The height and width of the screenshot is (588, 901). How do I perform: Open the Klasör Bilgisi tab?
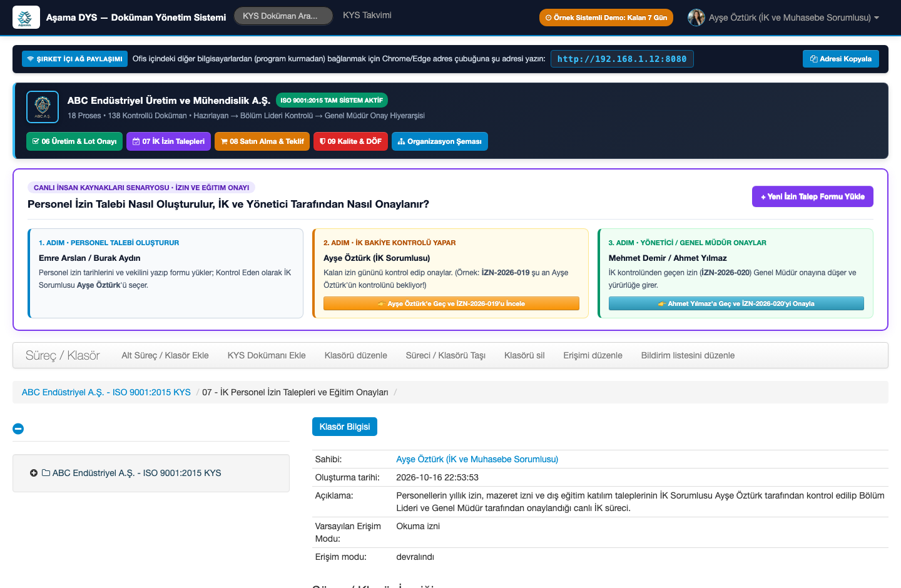pos(345,427)
